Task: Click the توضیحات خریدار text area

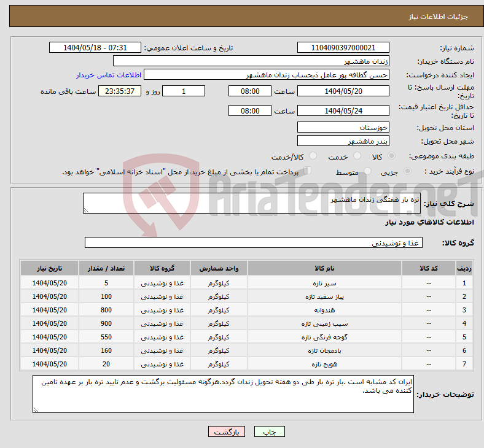Action: point(223,394)
